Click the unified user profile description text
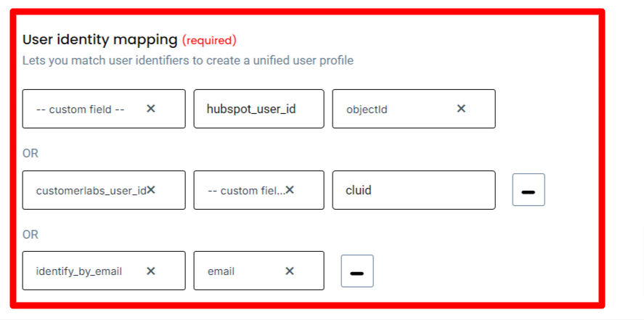Image resolution: width=644 pixels, height=320 pixels. click(x=187, y=61)
